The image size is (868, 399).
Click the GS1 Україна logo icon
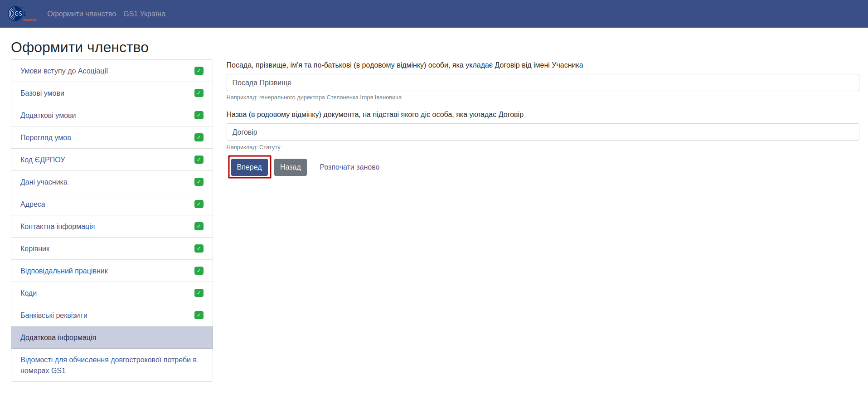pyautogui.click(x=22, y=14)
